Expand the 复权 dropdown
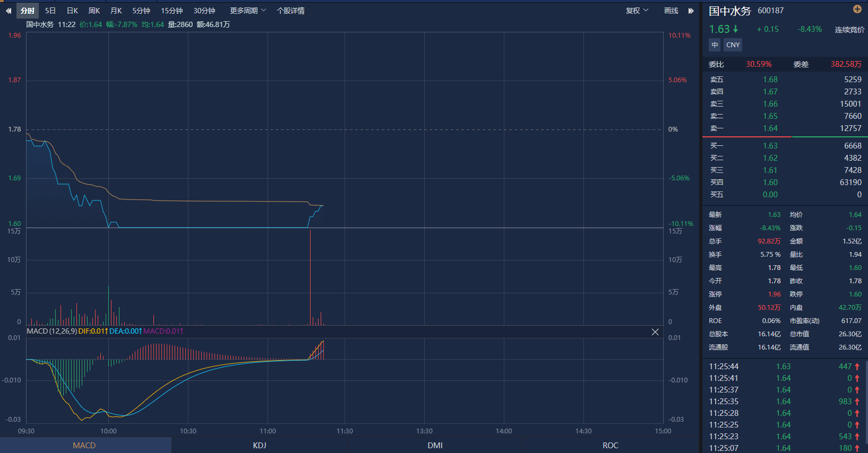 pos(637,11)
